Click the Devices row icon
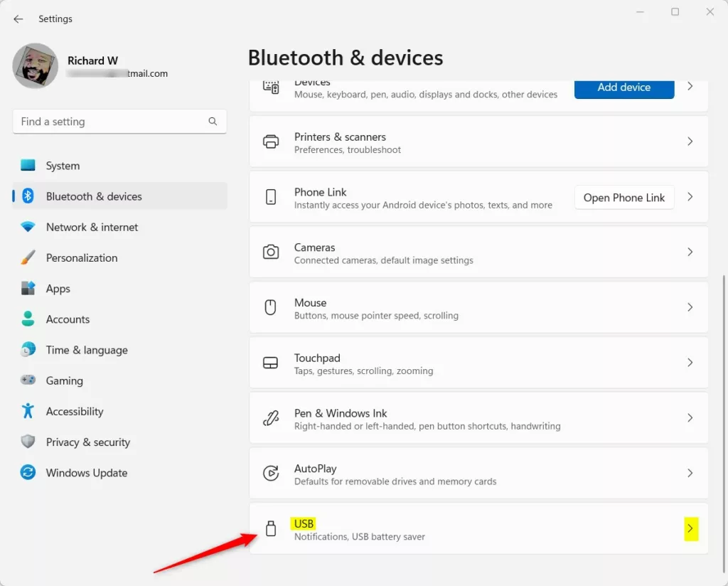 click(271, 87)
